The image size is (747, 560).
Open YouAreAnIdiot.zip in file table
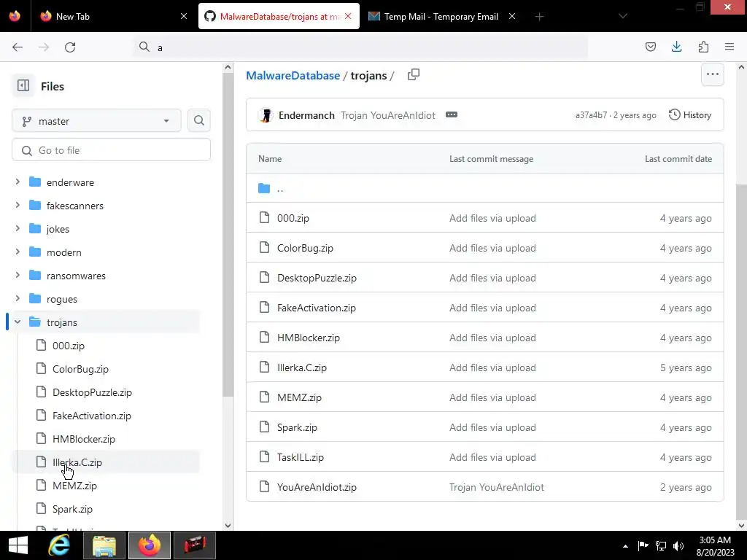(x=317, y=487)
